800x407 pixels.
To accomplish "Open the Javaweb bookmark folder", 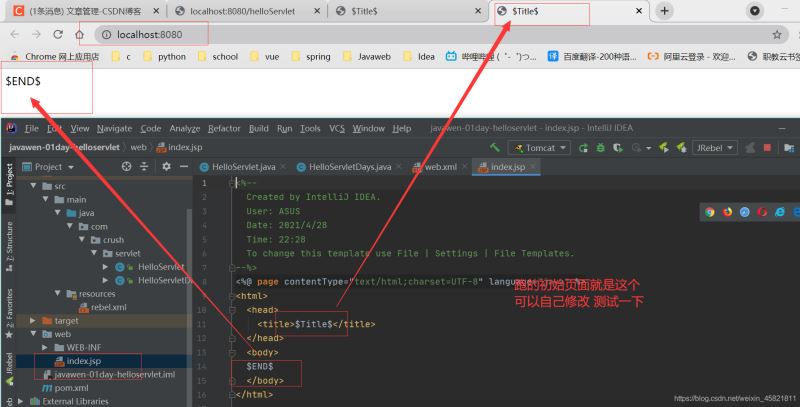I will [x=367, y=57].
